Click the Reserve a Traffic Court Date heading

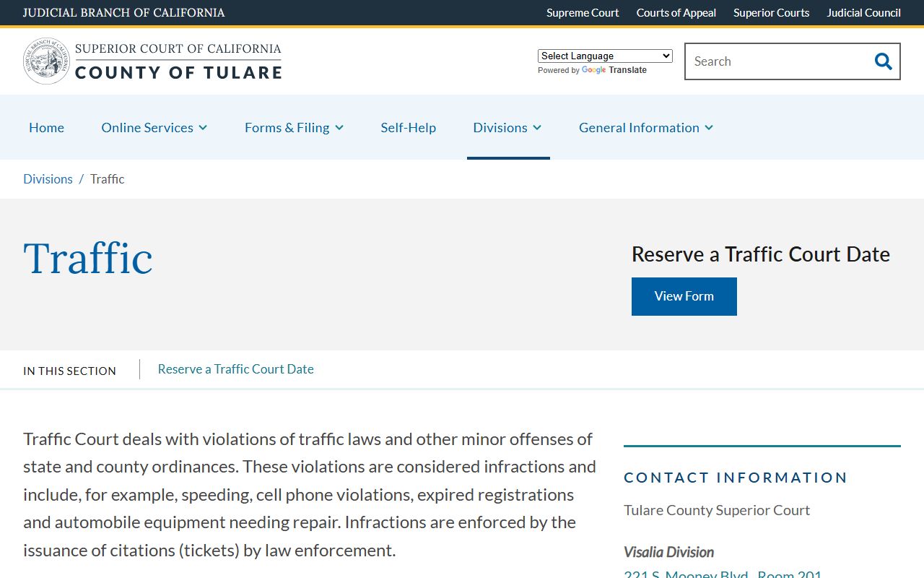761,254
